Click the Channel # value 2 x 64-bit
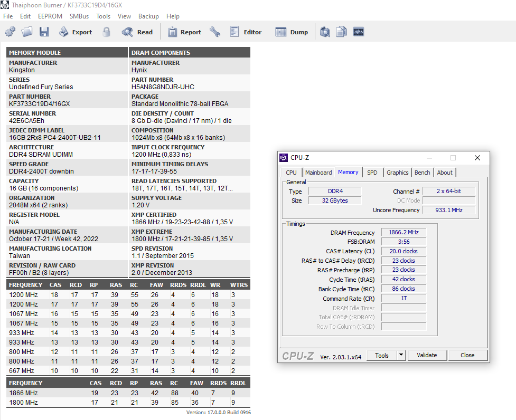Screen dimensions: 516x420 449,191
